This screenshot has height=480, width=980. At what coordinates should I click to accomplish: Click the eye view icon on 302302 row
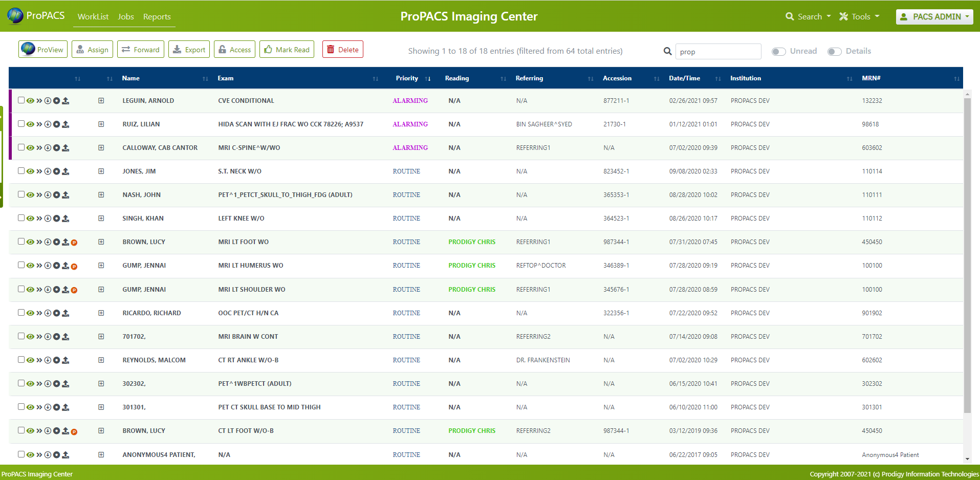[x=31, y=384]
